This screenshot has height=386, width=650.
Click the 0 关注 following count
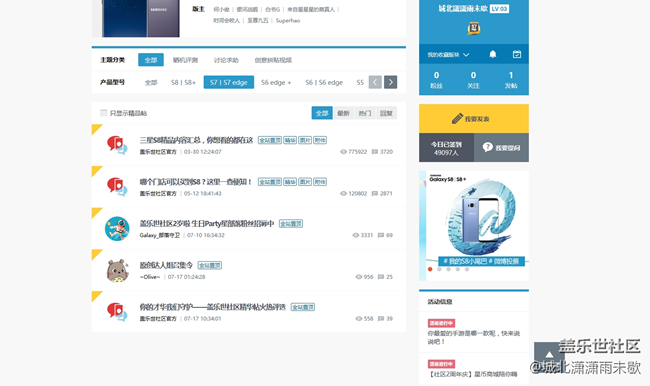[x=473, y=80]
